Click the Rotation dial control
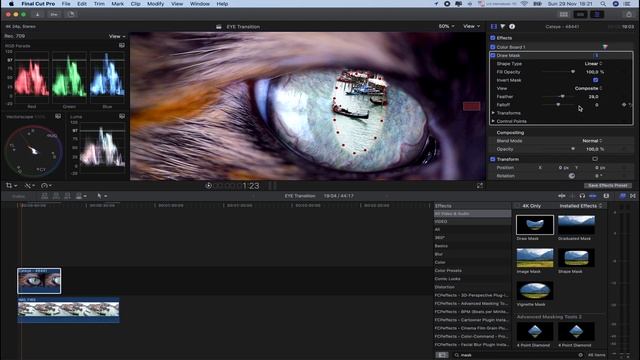The height and width of the screenshot is (360, 640). pos(572,176)
